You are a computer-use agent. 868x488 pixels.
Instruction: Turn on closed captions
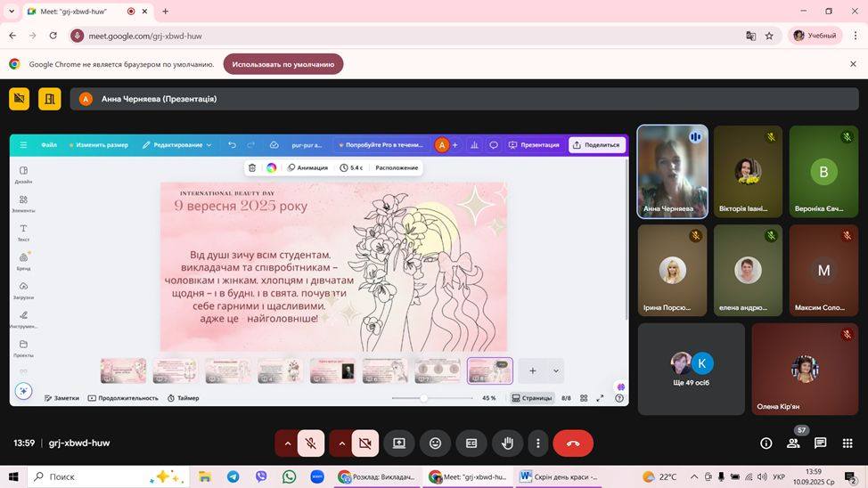tap(471, 443)
